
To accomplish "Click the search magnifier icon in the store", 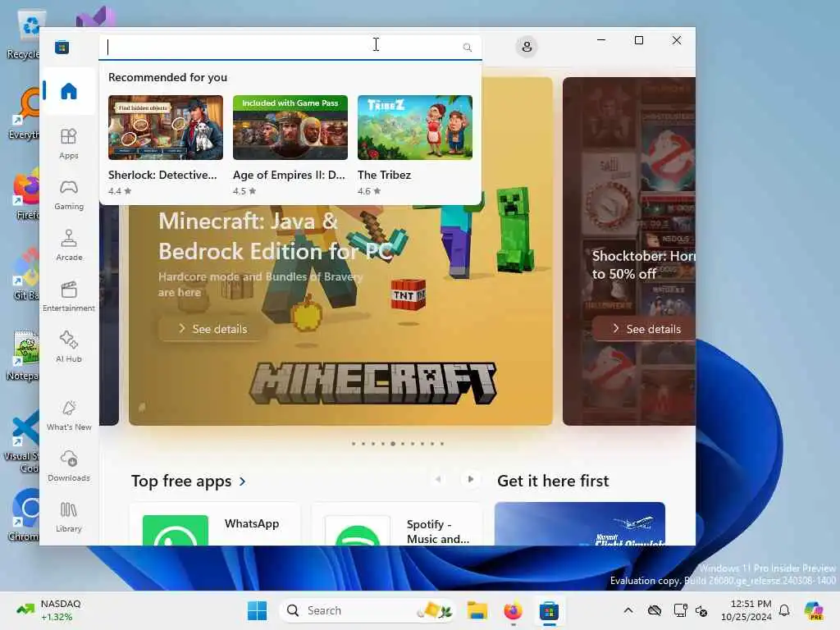I will click(467, 48).
